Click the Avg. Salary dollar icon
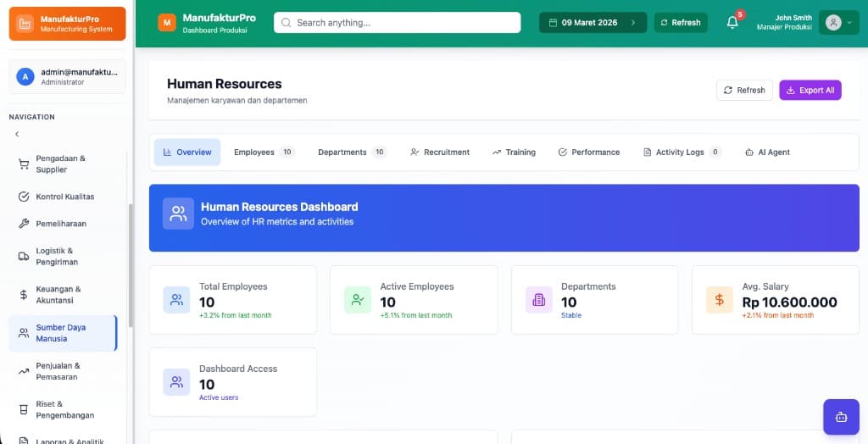Image resolution: width=868 pixels, height=444 pixels. pos(719,300)
